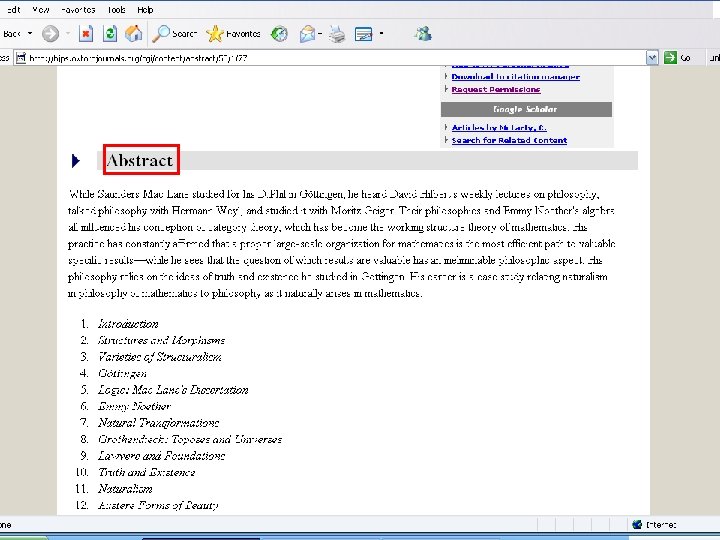Screen dimensions: 720x540
Task: Open the Search toolbar button
Action: (174, 34)
